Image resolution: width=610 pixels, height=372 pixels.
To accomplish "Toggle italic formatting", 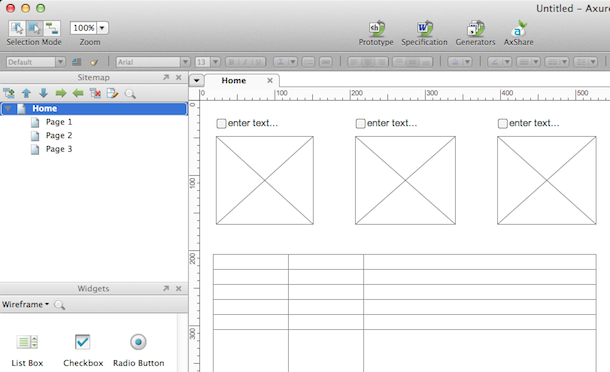I will (x=245, y=62).
